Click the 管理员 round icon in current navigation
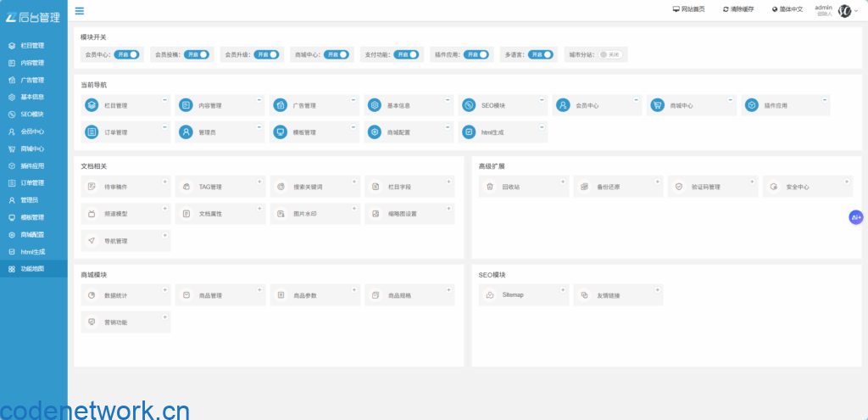This screenshot has width=868, height=420. (x=186, y=132)
